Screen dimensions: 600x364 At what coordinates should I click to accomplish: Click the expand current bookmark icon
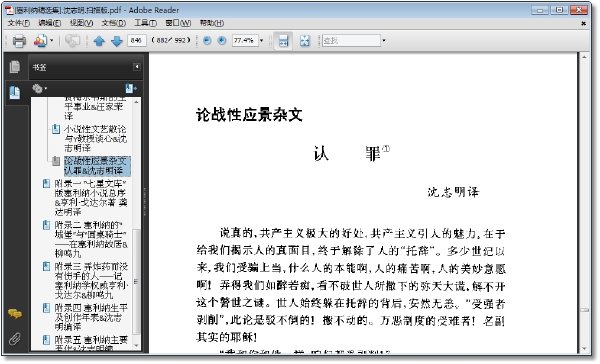click(x=130, y=89)
